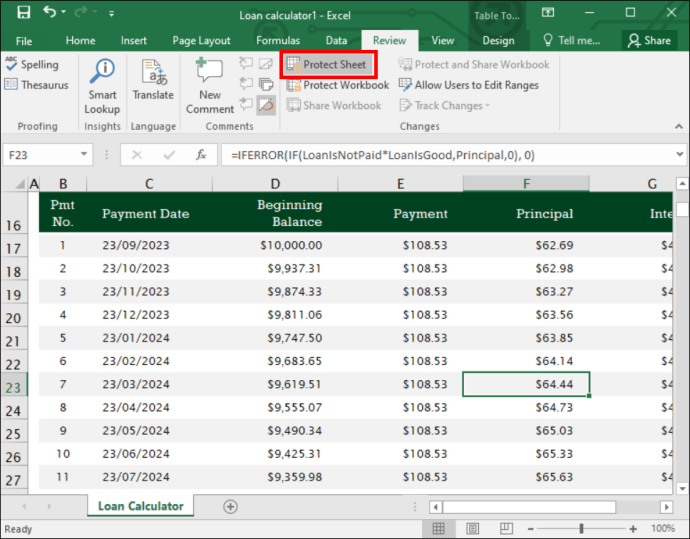Select cell with $10,000.00
Viewport: 690px width, 539px height.
275,245
